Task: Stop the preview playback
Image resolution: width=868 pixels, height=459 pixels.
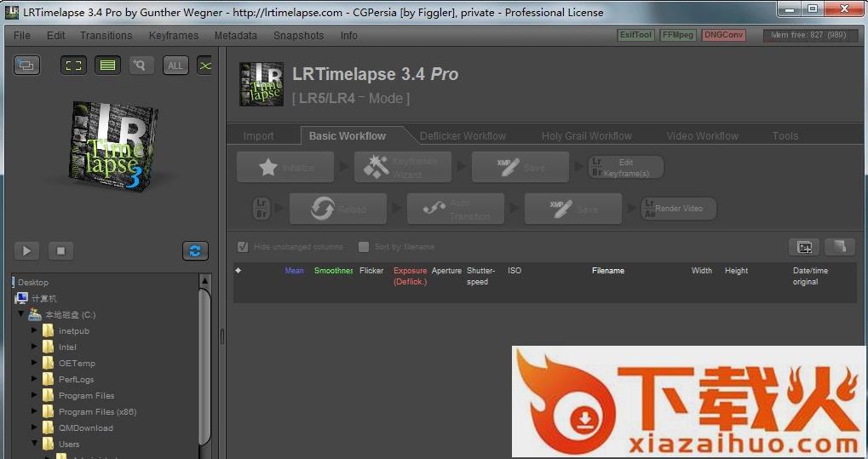Action: click(60, 251)
